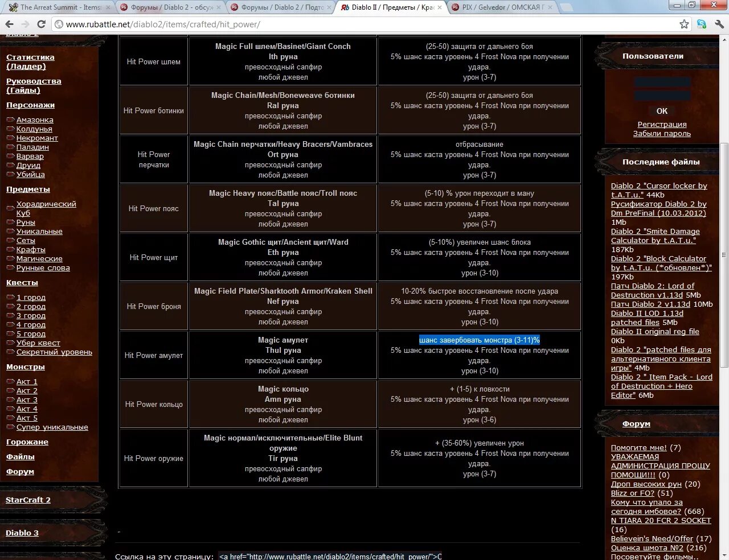Reload the page with the refresh icon

(41, 24)
